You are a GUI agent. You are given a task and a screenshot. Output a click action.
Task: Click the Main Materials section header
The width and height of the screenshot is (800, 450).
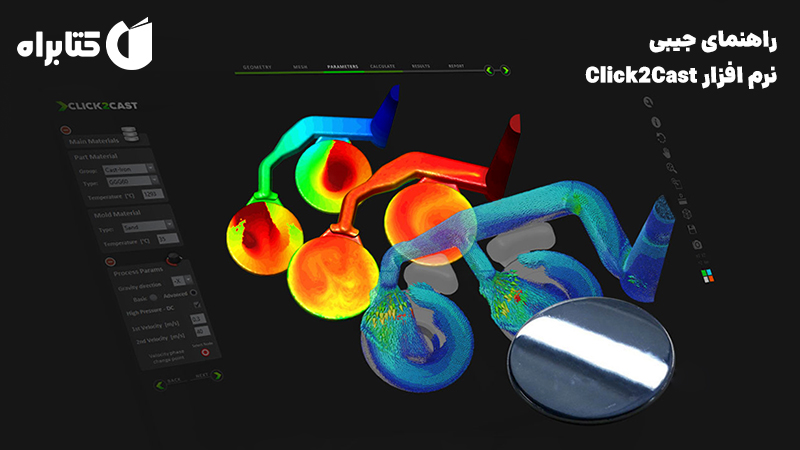[x=105, y=140]
